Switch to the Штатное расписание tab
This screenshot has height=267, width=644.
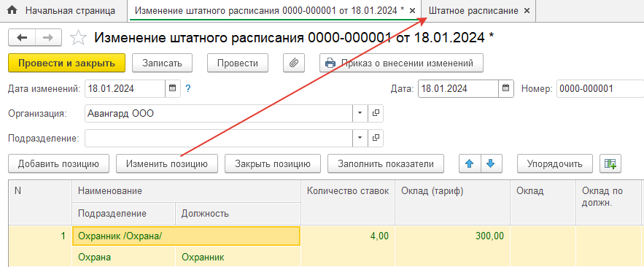click(x=473, y=11)
